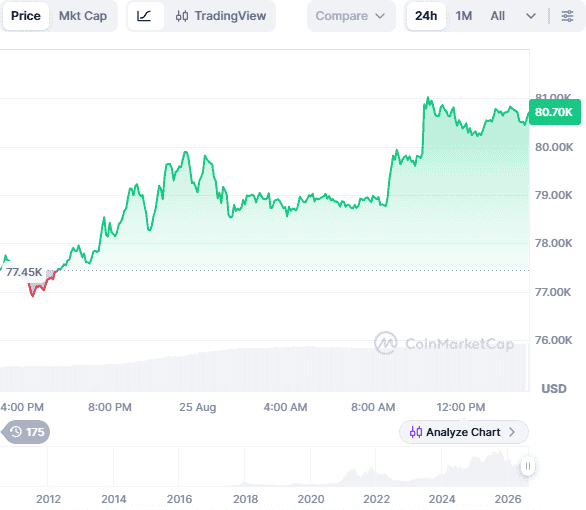The image size is (586, 510).
Task: Click the 4:00 AM time label
Action: [286, 407]
